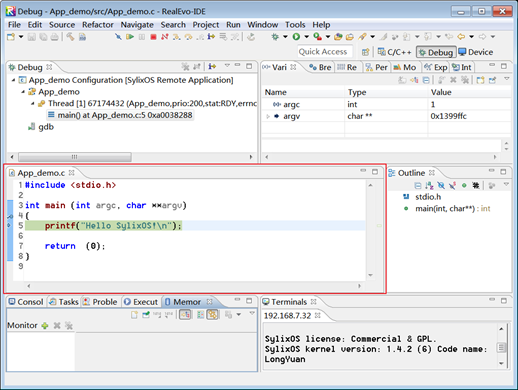Switch to the Modules tab
Image resolution: width=518 pixels, height=390 pixels.
click(404, 67)
